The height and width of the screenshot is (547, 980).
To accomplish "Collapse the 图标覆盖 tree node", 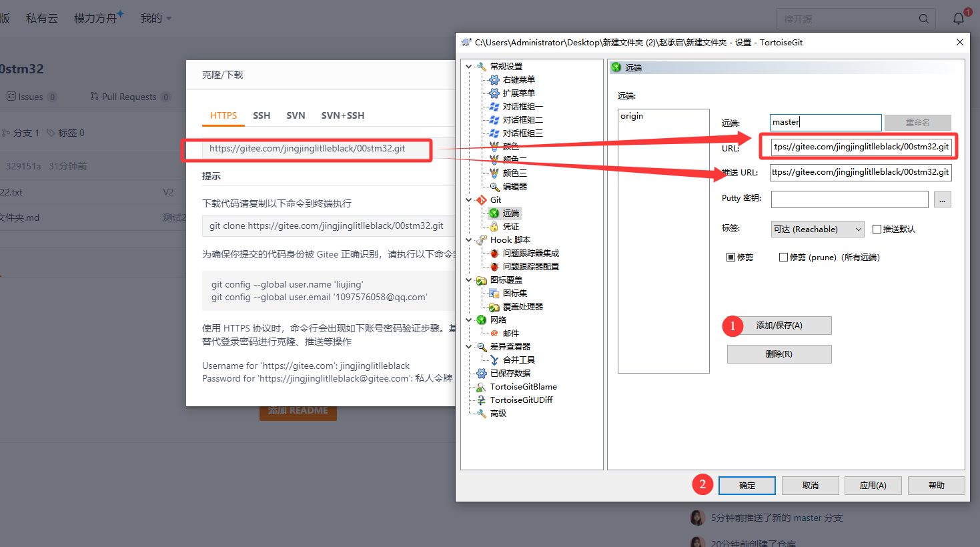I will tap(469, 280).
